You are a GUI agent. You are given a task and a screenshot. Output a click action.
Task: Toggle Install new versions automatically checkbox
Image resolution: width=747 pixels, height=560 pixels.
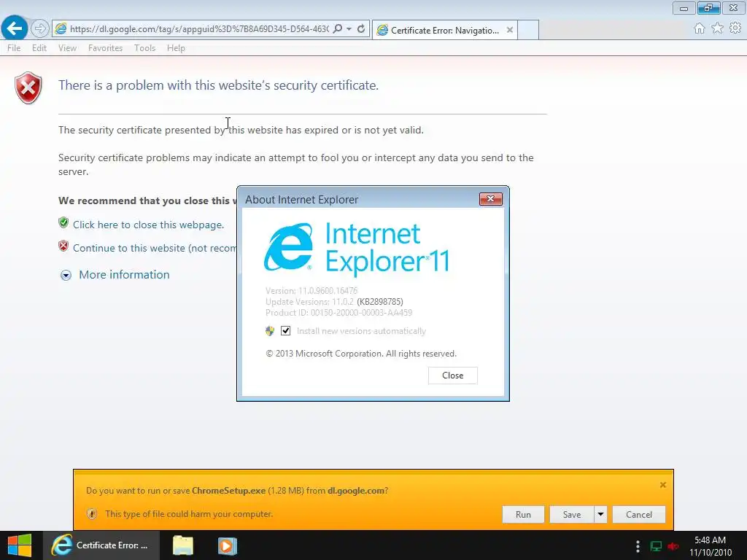[285, 330]
